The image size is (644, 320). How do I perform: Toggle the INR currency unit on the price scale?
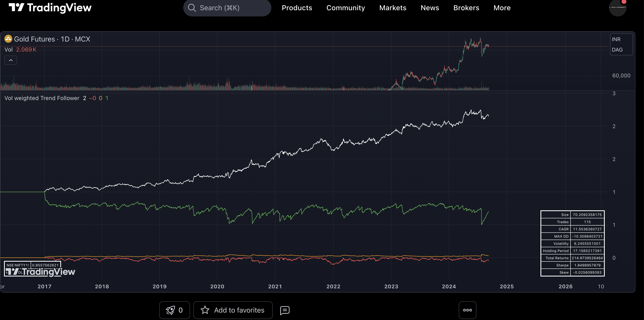tap(616, 39)
